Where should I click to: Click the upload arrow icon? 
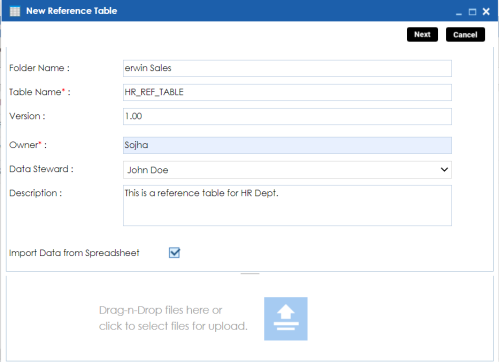tap(286, 319)
